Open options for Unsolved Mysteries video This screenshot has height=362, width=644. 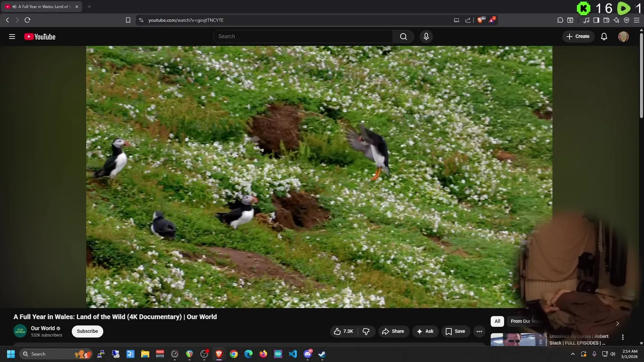[622, 337]
